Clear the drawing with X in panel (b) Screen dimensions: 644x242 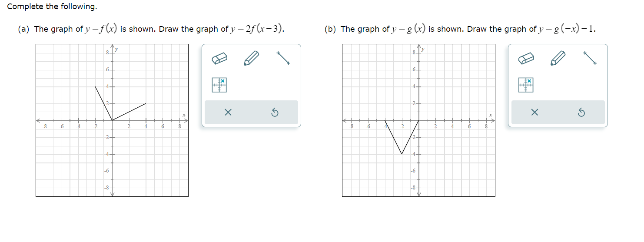[x=534, y=113]
